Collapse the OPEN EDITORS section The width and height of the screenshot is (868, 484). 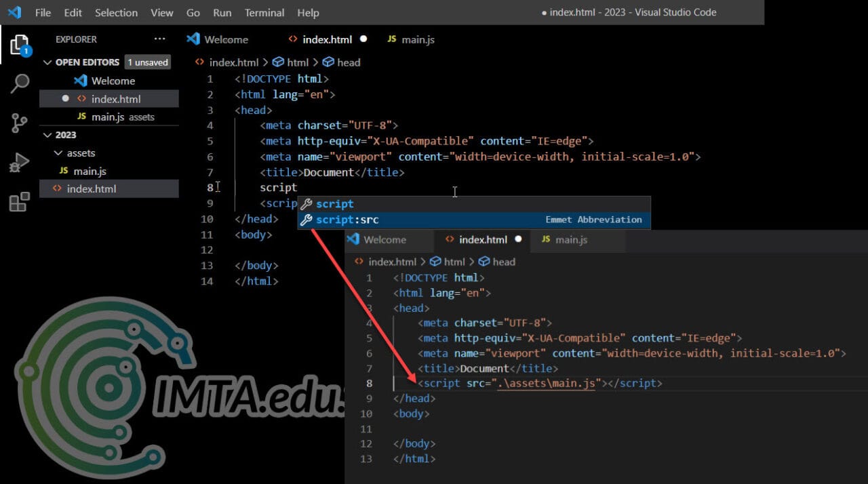47,62
